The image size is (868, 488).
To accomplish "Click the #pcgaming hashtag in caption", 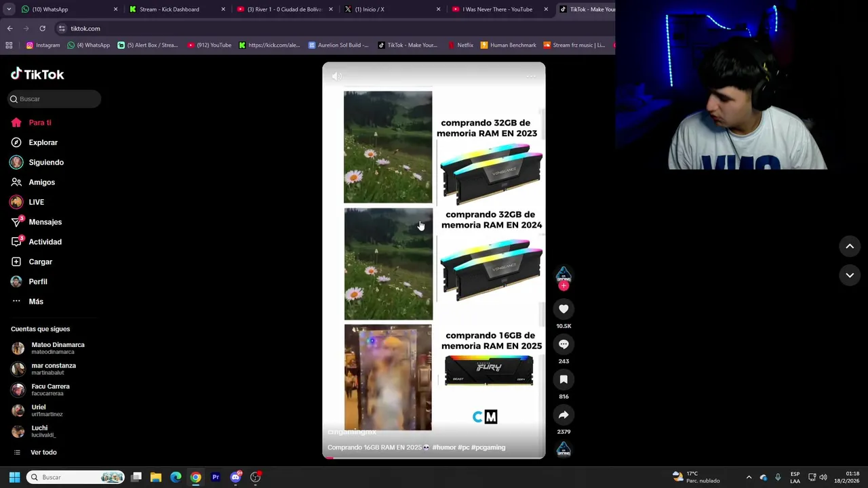I will pos(488,447).
